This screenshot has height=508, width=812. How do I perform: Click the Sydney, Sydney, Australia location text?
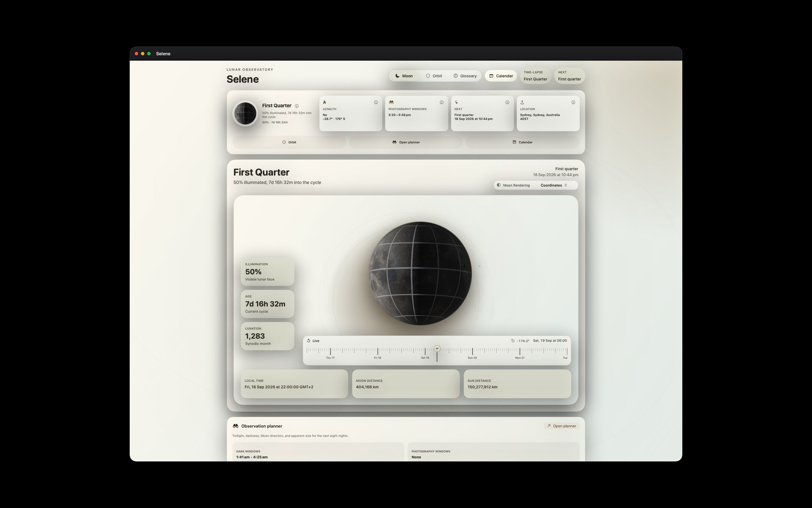(540, 115)
